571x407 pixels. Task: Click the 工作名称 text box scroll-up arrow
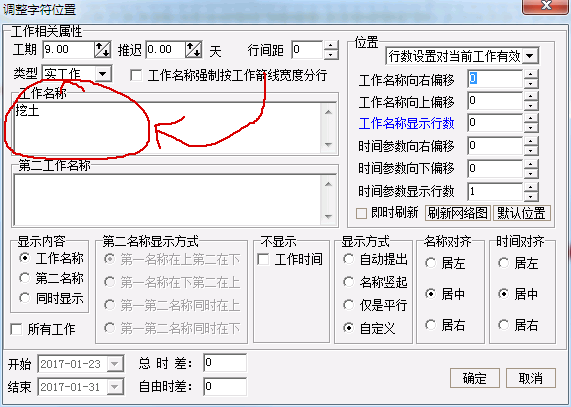click(x=328, y=112)
